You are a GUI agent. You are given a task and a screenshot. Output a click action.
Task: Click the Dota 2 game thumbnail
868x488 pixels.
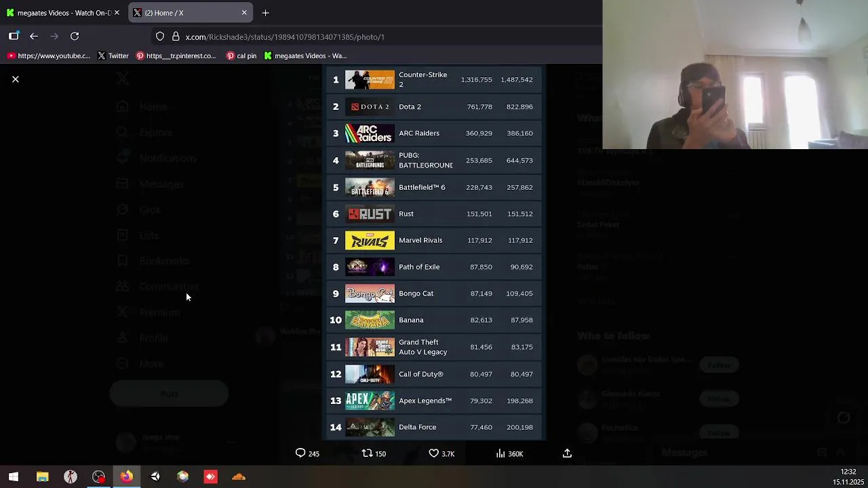point(370,106)
